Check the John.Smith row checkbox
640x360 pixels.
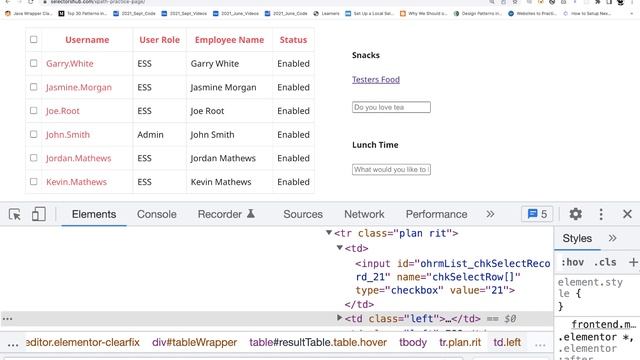click(x=33, y=134)
